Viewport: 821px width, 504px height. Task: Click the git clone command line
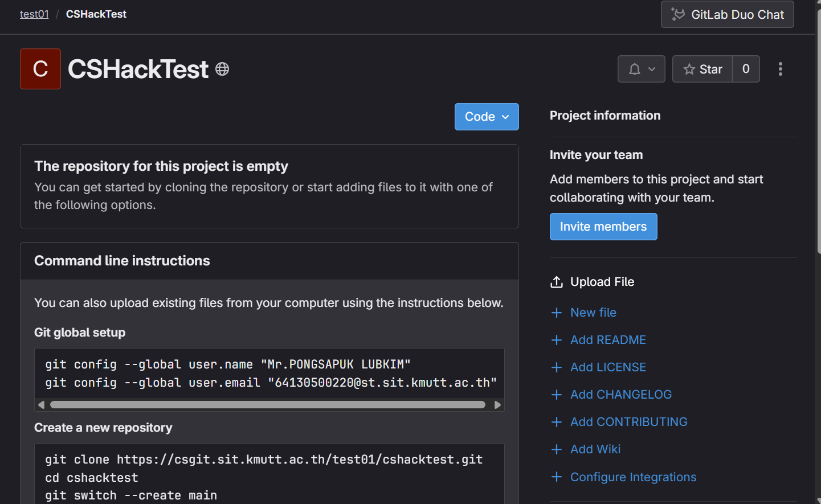[x=264, y=460]
